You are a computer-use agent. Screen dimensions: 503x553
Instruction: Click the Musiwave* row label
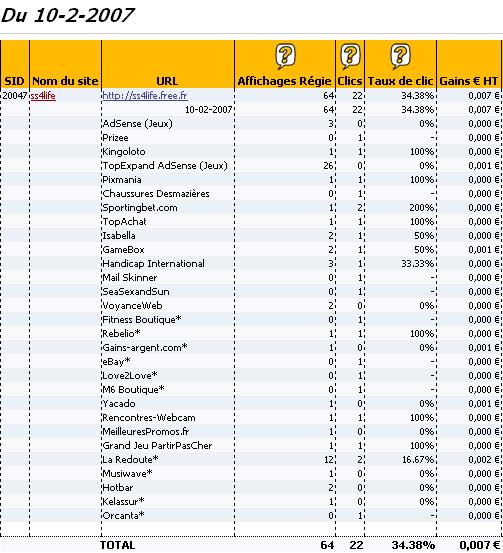(x=127, y=474)
